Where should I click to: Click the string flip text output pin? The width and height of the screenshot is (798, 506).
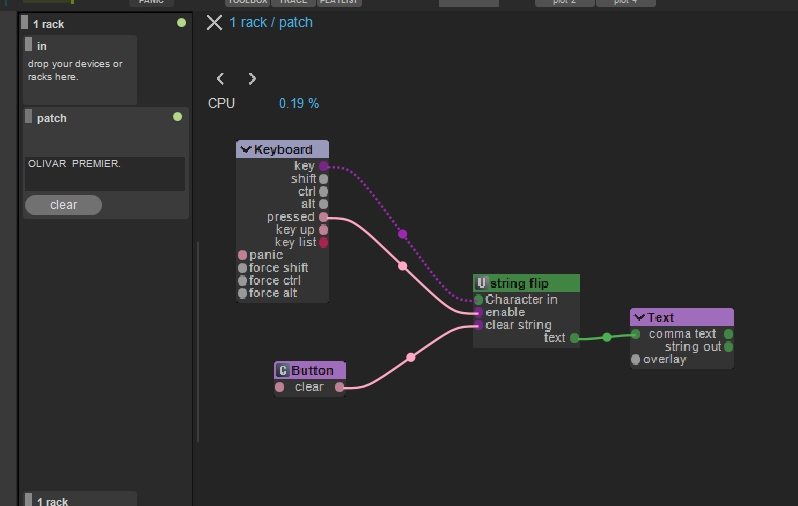[x=574, y=338]
